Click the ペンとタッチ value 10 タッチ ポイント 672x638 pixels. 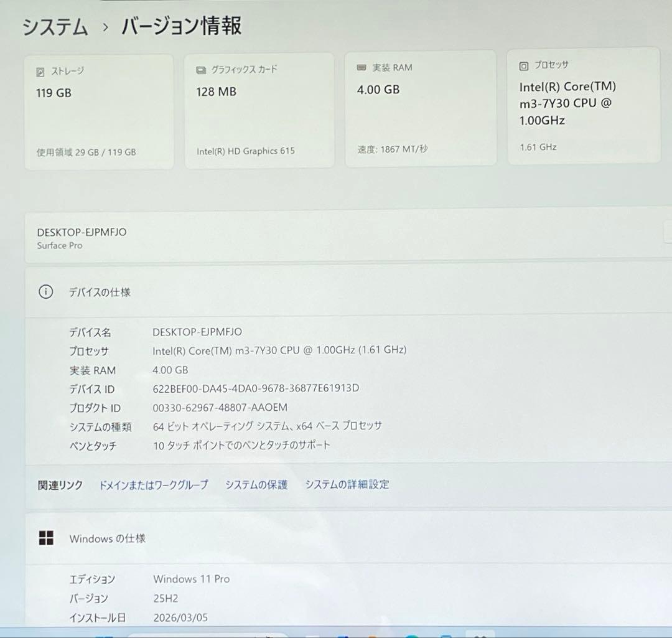click(241, 445)
